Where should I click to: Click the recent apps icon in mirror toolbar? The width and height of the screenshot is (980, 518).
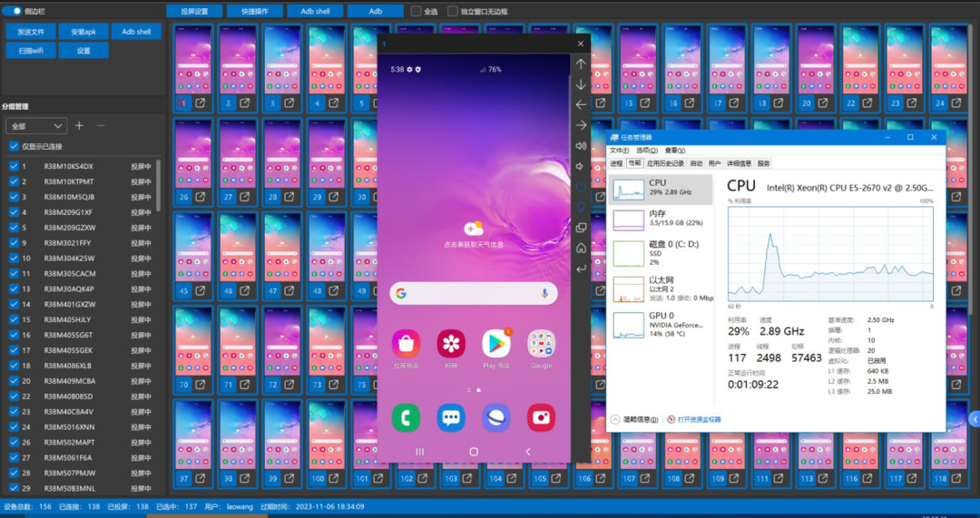pyautogui.click(x=581, y=228)
